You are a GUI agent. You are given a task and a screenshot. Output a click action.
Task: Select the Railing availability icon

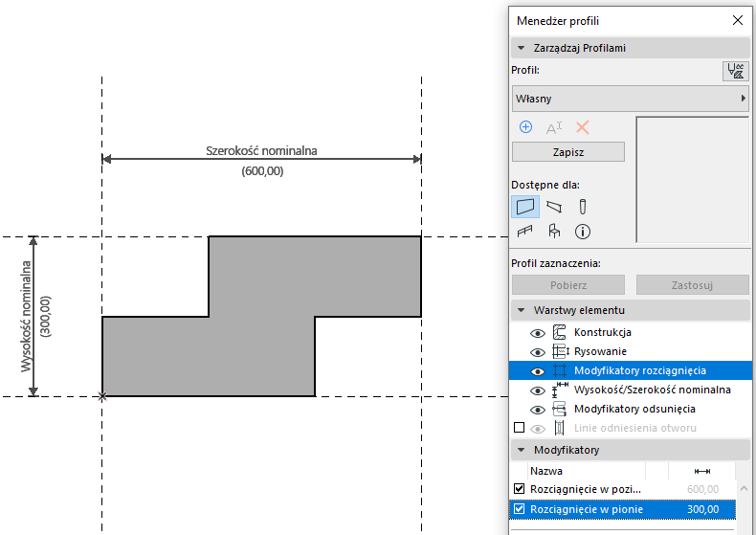[x=525, y=232]
